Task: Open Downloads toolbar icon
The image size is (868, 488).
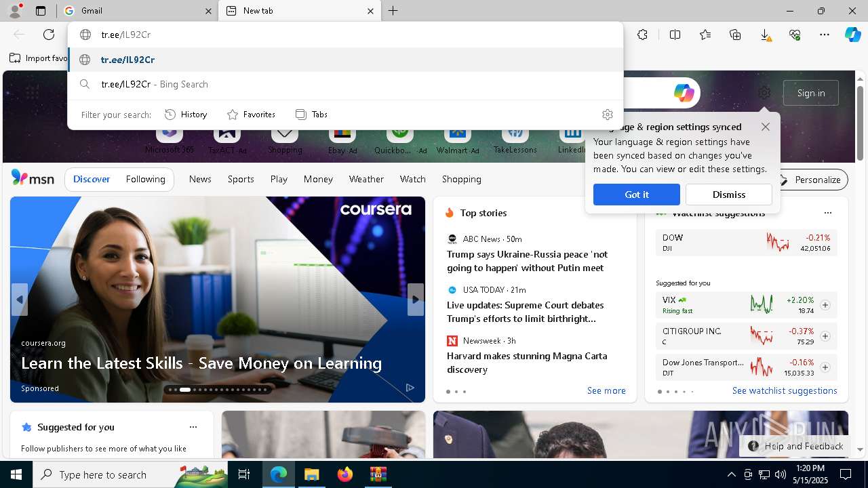Action: pyautogui.click(x=765, y=35)
